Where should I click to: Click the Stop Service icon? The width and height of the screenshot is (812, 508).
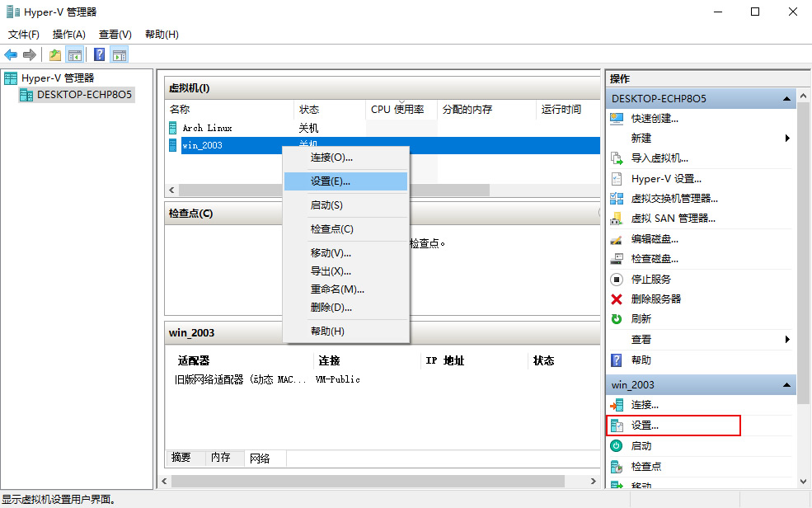pos(617,280)
